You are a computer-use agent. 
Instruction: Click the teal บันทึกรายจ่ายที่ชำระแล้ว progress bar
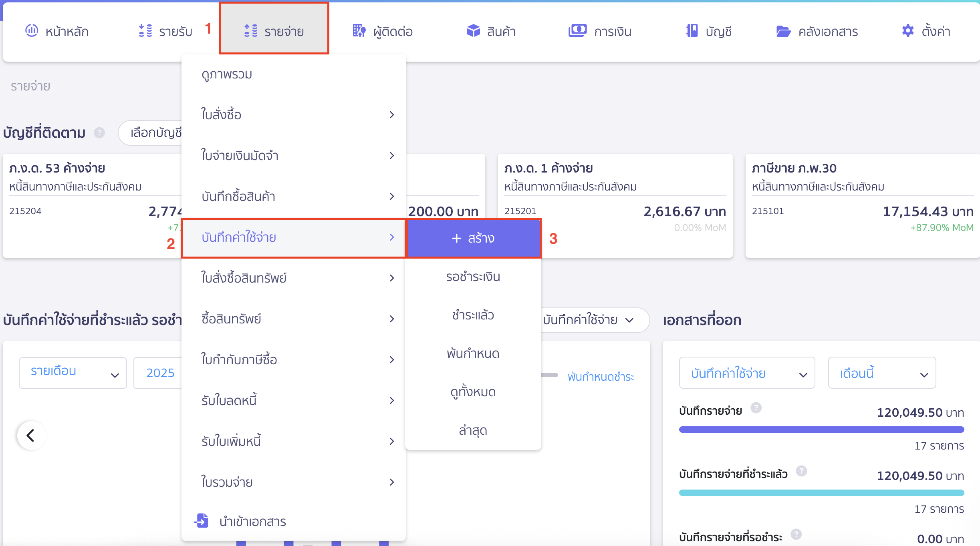click(x=821, y=493)
